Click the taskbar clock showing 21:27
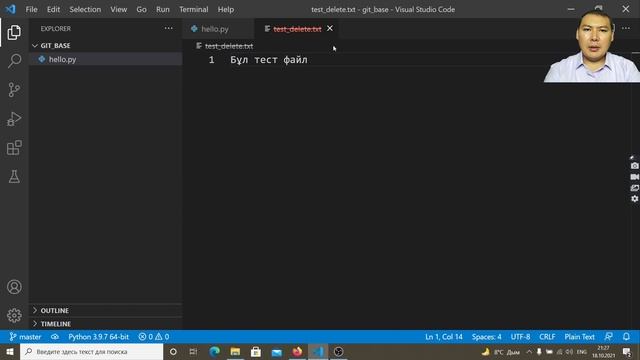640x360 pixels. 603,351
